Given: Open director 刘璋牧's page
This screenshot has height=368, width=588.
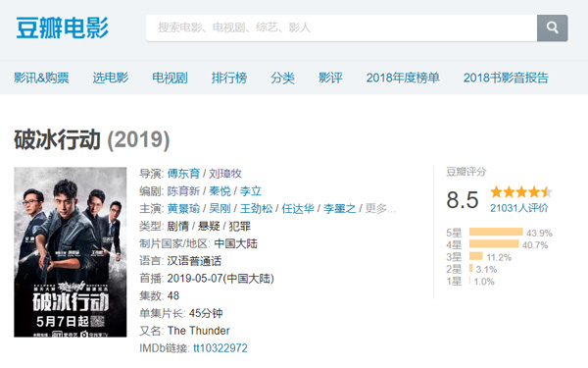Looking at the screenshot, I should (225, 174).
